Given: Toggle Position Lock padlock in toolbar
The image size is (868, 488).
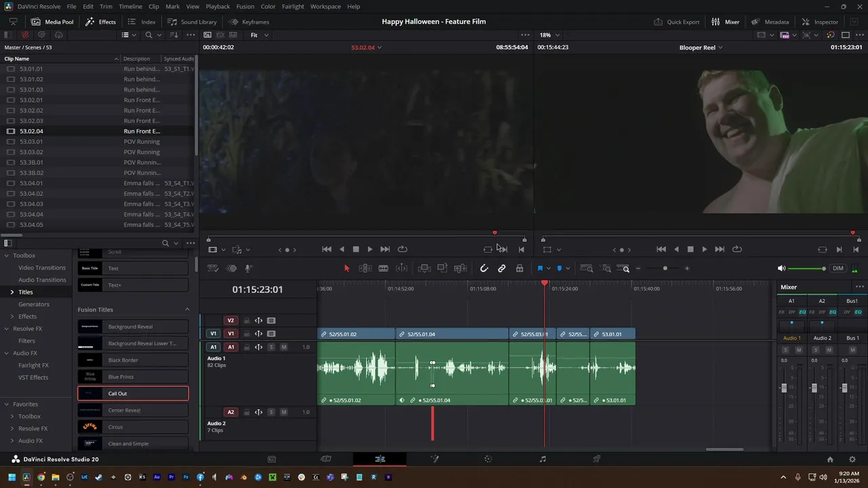Looking at the screenshot, I should point(519,268).
